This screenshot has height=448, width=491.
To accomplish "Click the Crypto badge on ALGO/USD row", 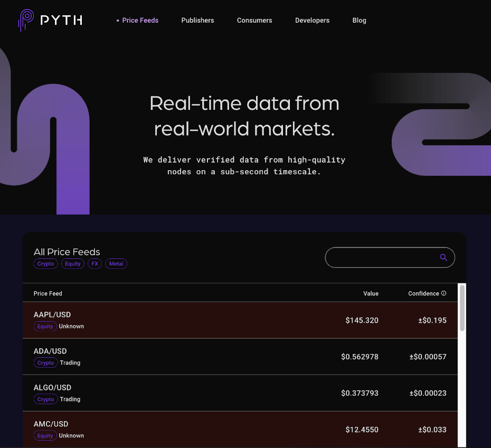I will (x=45, y=399).
